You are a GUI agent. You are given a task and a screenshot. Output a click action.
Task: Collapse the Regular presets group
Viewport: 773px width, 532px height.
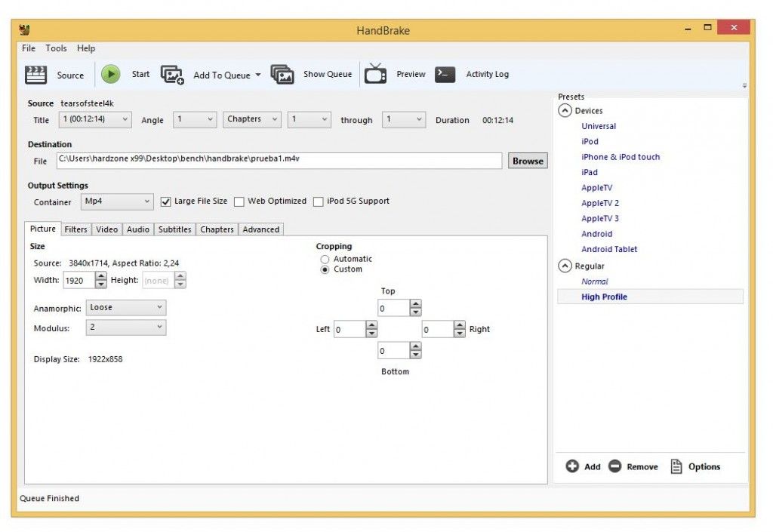coord(565,266)
